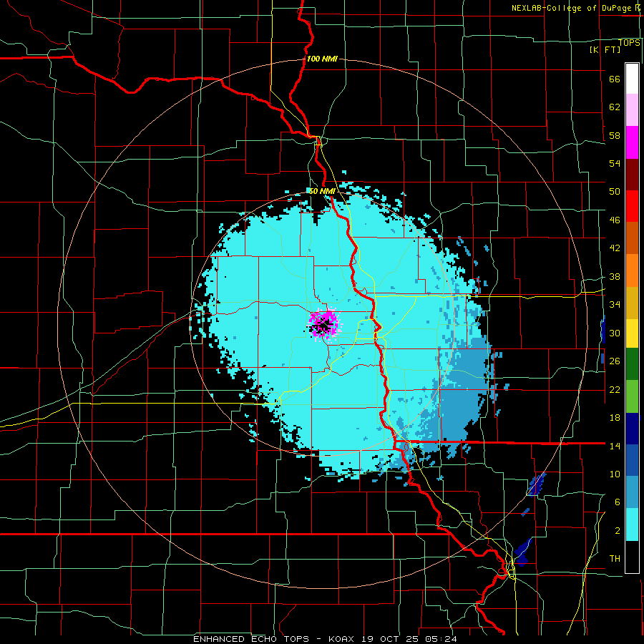Pick the dark orange legend swatch
The width and height of the screenshot is (644, 644).
coord(632,238)
